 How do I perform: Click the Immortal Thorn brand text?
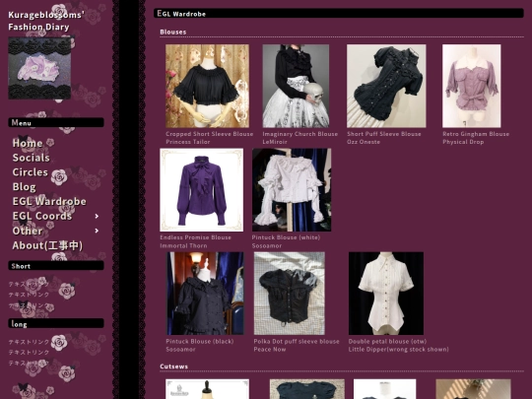(183, 245)
